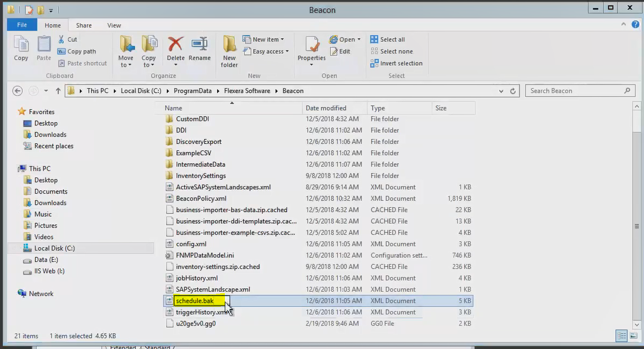This screenshot has width=644, height=349.
Task: Expand the Properties dropdown arrow
Action: [312, 65]
